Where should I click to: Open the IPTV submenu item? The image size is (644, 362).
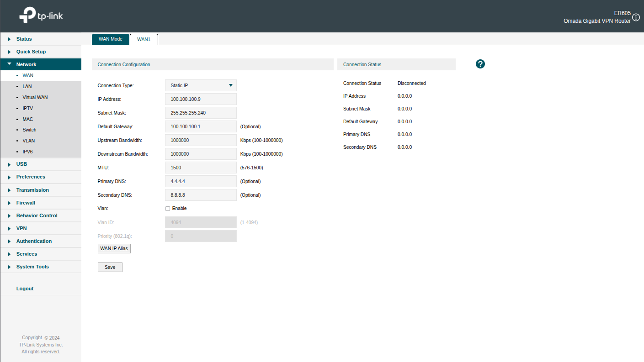41,108
